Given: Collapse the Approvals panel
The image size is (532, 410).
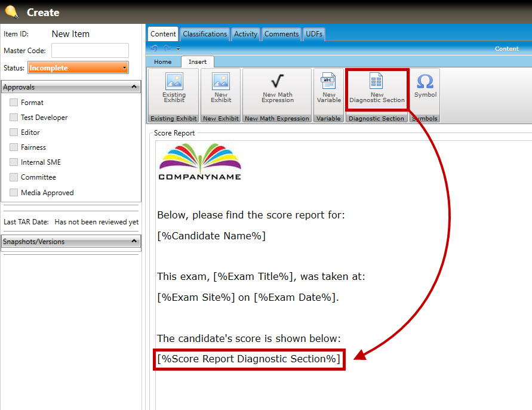Looking at the screenshot, I should (134, 87).
